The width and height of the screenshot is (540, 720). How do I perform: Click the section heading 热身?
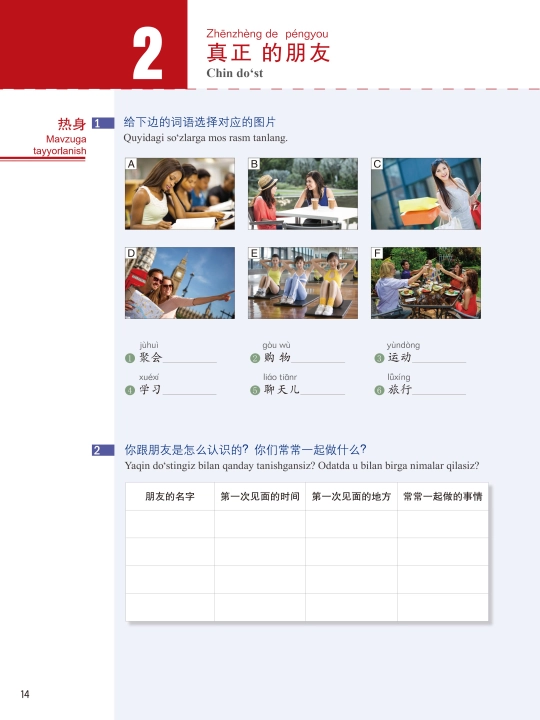pyautogui.click(x=72, y=124)
